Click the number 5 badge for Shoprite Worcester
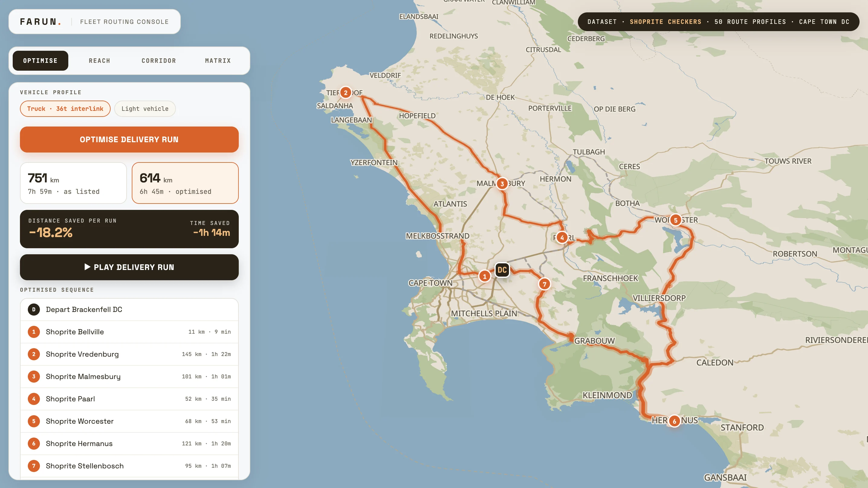Viewport: 868px width, 488px height. point(34,421)
